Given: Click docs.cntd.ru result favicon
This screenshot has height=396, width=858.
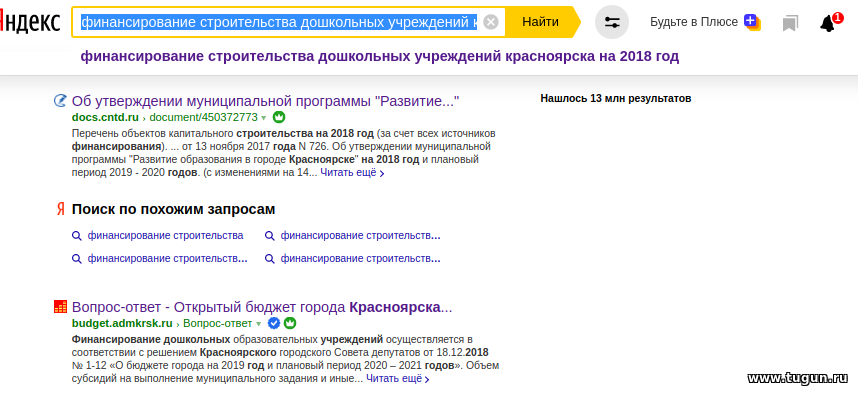Looking at the screenshot, I should tap(60, 101).
